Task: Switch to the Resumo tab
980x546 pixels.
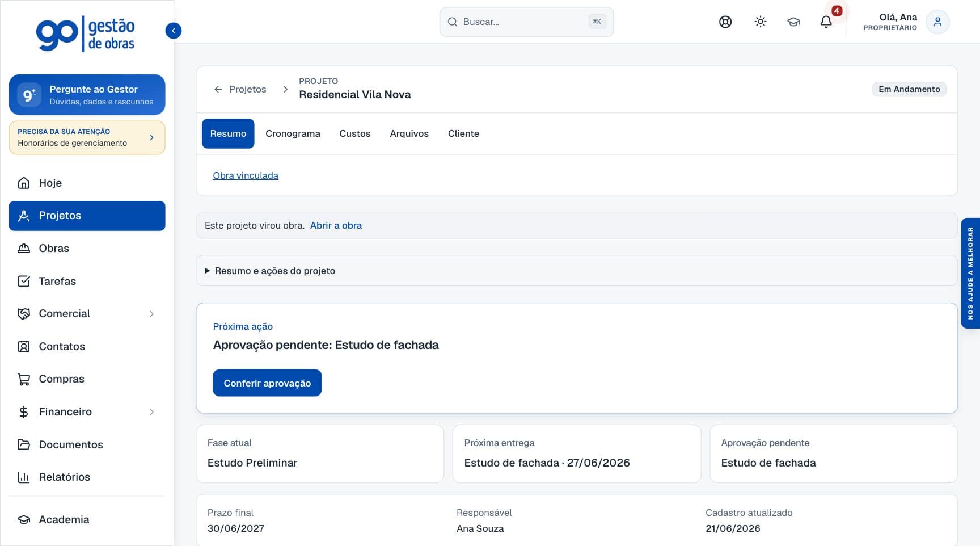Action: [228, 133]
